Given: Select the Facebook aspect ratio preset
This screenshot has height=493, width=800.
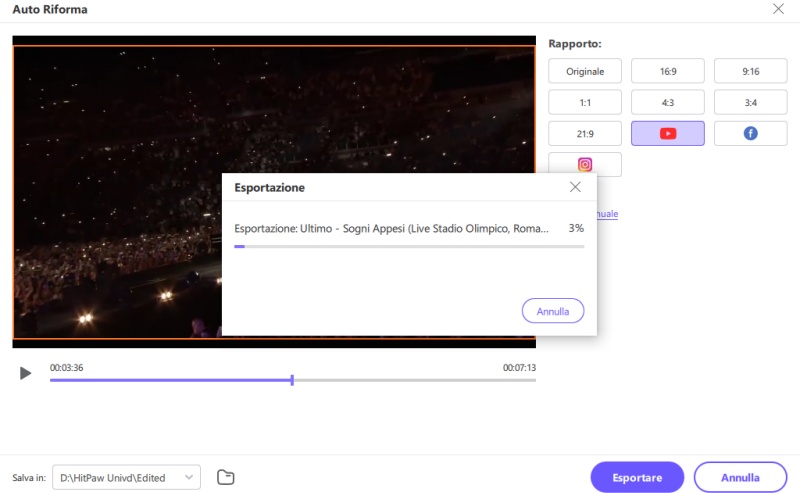Looking at the screenshot, I should 750,134.
